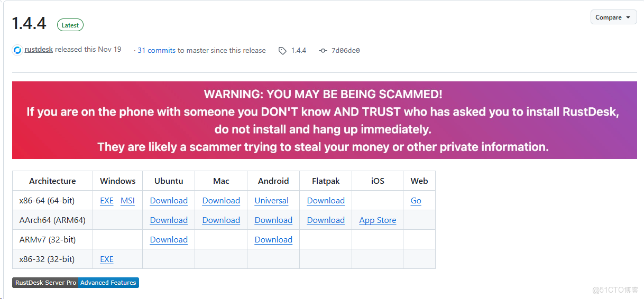Click the RustDesk Server Pro badge

pos(45,283)
